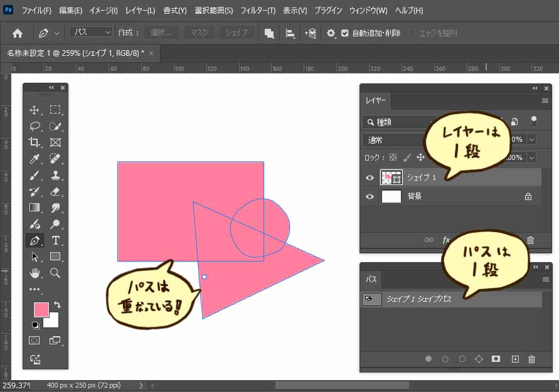Open the パス tool mode dropdown
The height and width of the screenshot is (392, 559).
click(90, 33)
